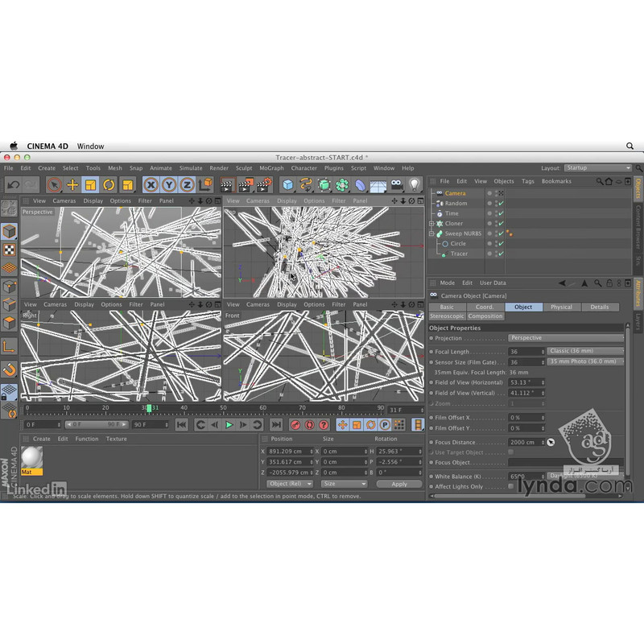
Task: Toggle the Time effector's enable checkmark
Action: tap(501, 213)
